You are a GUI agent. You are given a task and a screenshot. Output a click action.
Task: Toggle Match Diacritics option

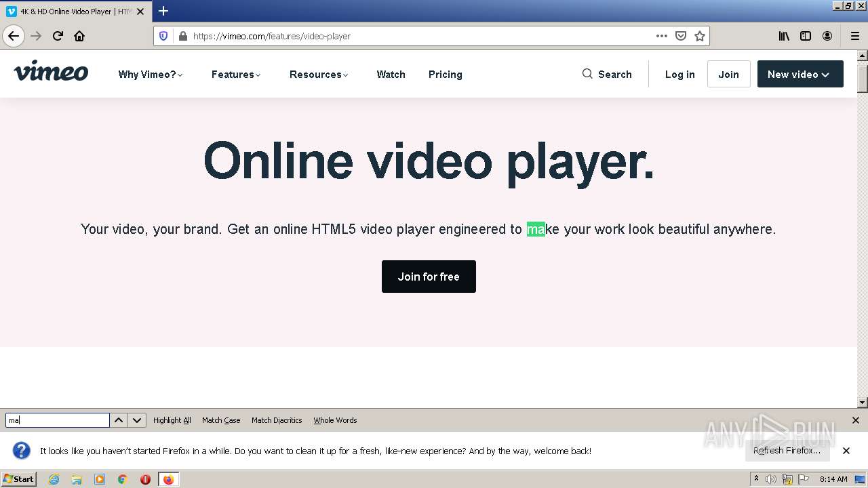(277, 420)
